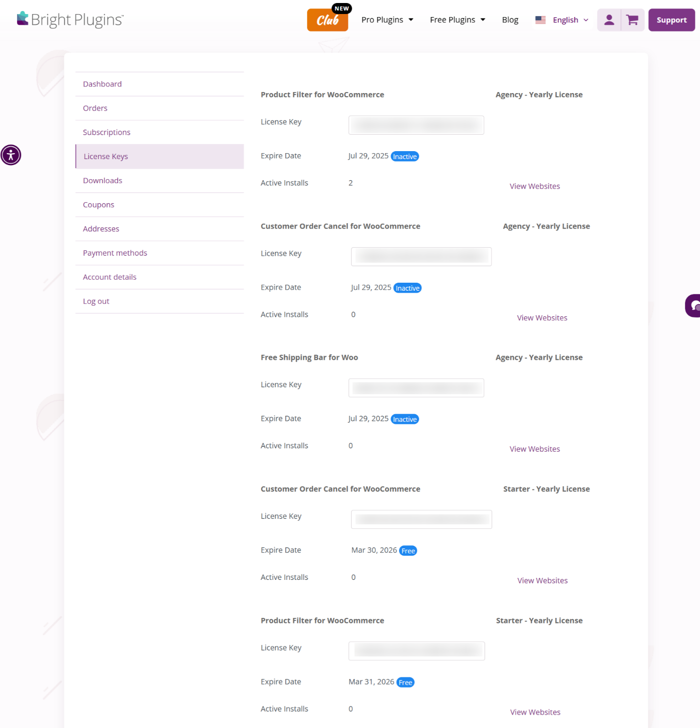The height and width of the screenshot is (728, 700).
Task: Open the Blog menu item
Action: pos(510,20)
